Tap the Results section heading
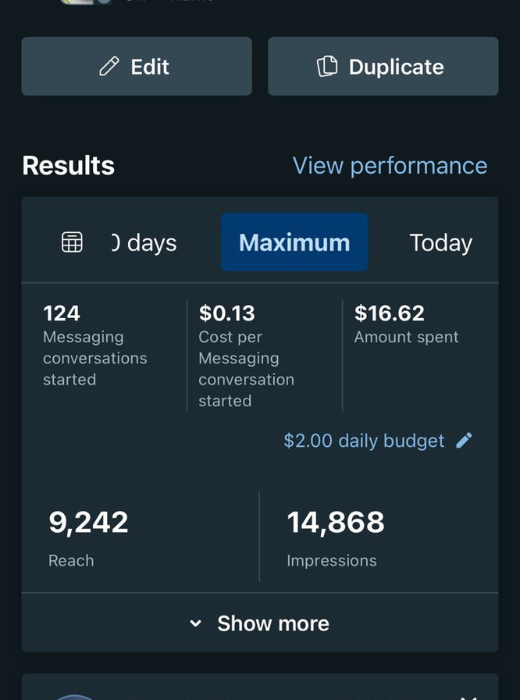Viewport: 520px width, 700px height. coord(68,166)
